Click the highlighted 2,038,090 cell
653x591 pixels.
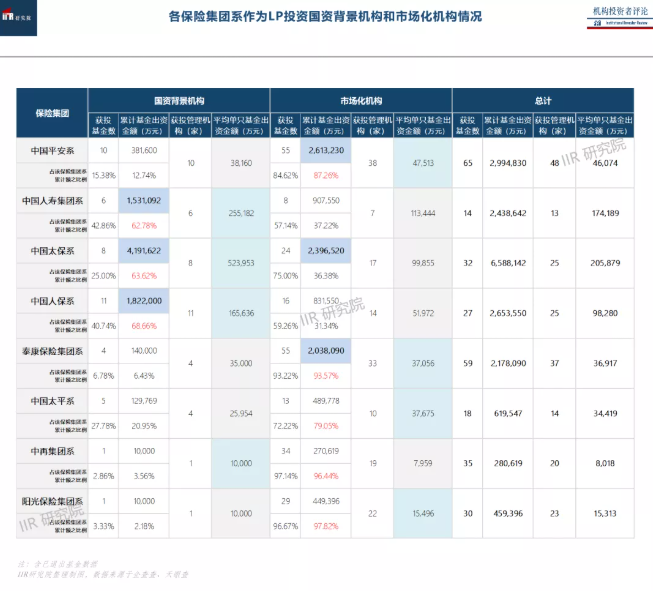click(x=326, y=351)
